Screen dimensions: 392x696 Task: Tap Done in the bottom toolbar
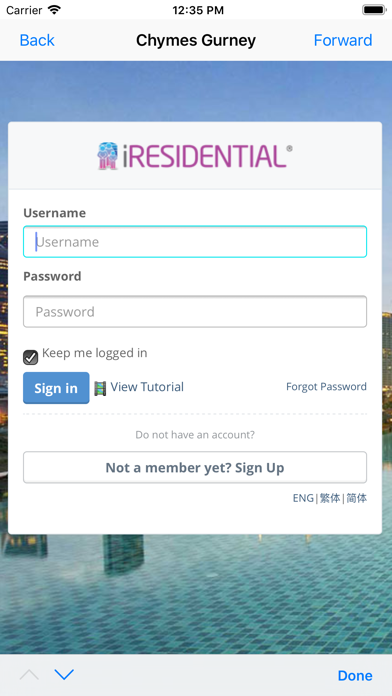coord(355,676)
